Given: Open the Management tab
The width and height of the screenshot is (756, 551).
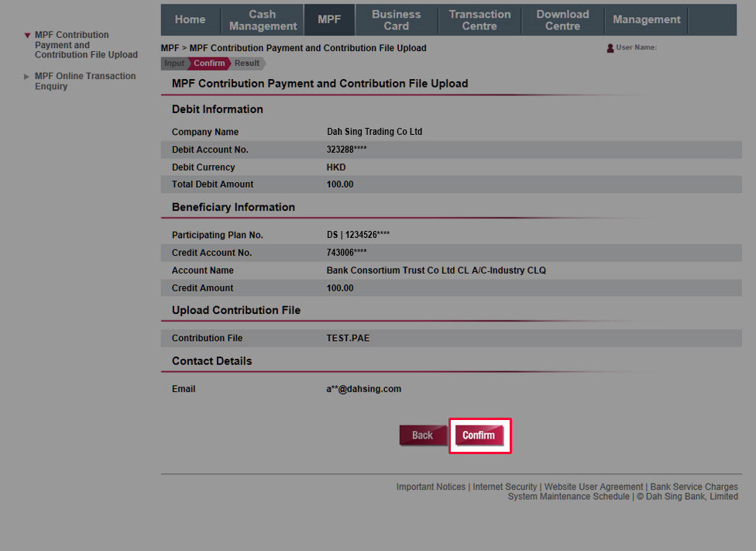Looking at the screenshot, I should click(x=647, y=20).
